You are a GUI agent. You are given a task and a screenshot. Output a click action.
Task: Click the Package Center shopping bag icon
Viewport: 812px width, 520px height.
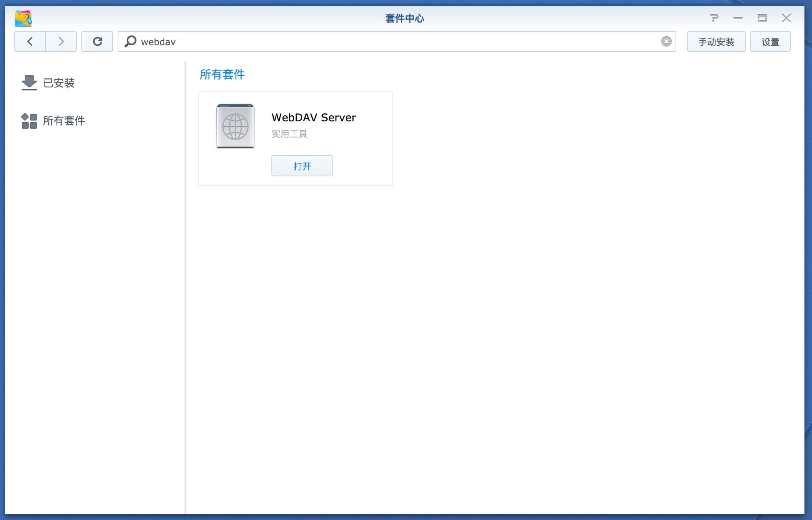tap(23, 18)
